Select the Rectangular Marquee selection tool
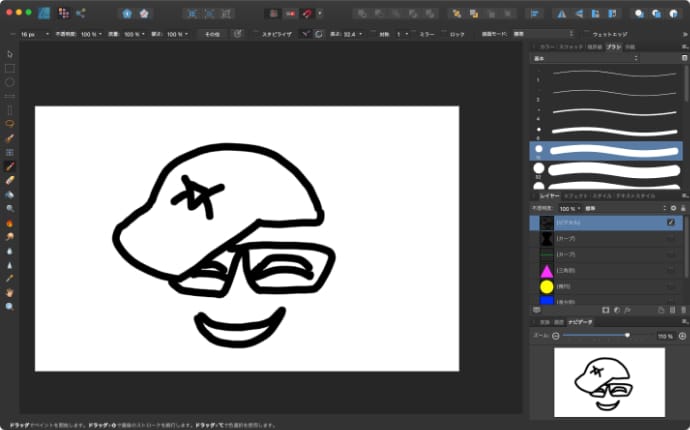 (x=10, y=68)
